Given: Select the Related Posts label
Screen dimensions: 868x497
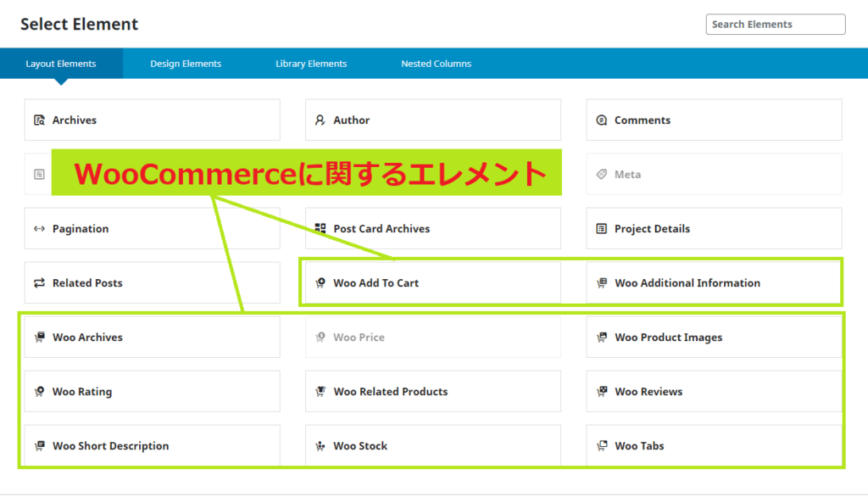Looking at the screenshot, I should click(87, 283).
